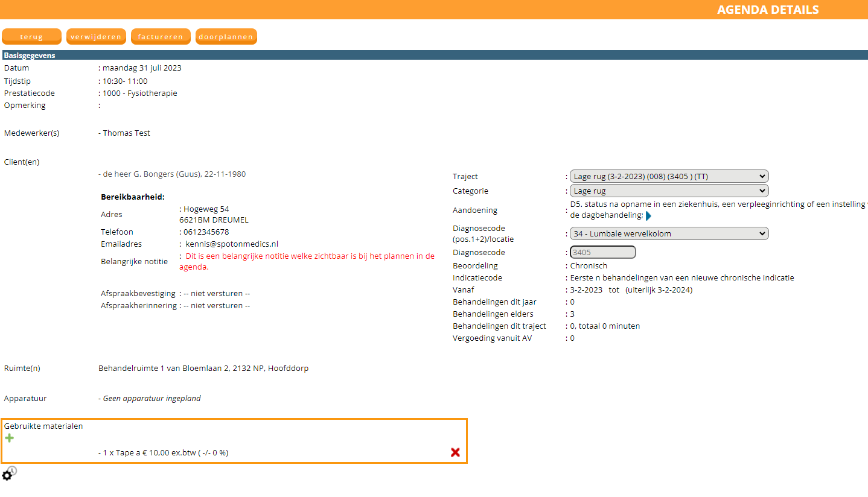Image resolution: width=868 pixels, height=497 pixels.
Task: Click the email kennis@spotonmedics.nl
Action: [232, 244]
